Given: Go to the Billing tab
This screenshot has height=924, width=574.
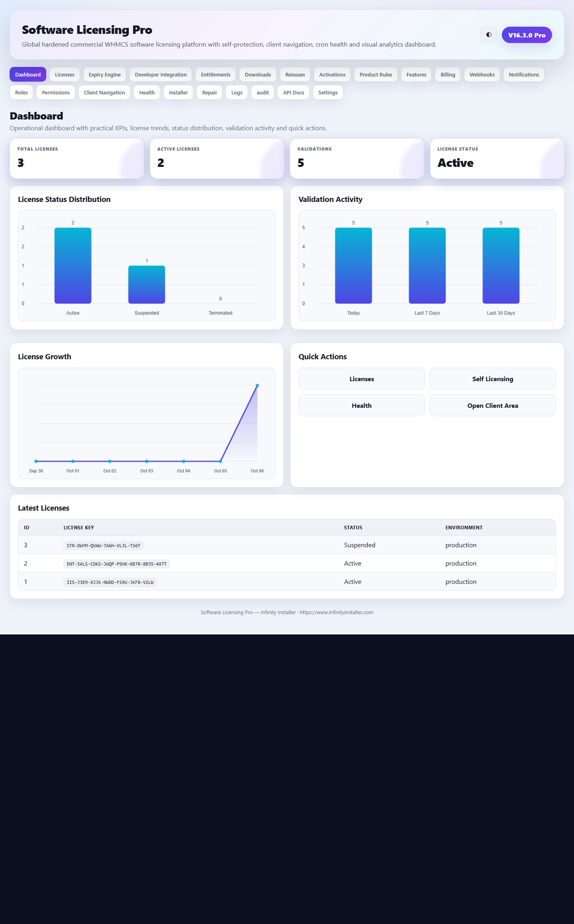Looking at the screenshot, I should pos(448,74).
